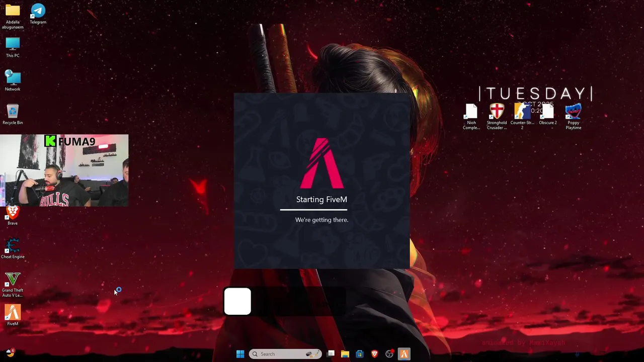
Task: Click the Starting FiveM progress bar
Action: click(313, 210)
